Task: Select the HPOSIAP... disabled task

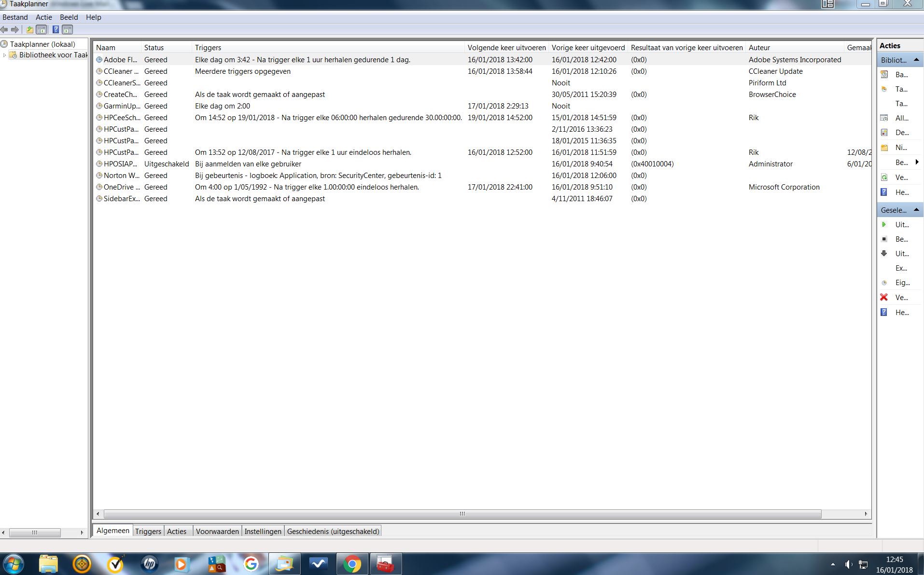Action: coord(482,164)
